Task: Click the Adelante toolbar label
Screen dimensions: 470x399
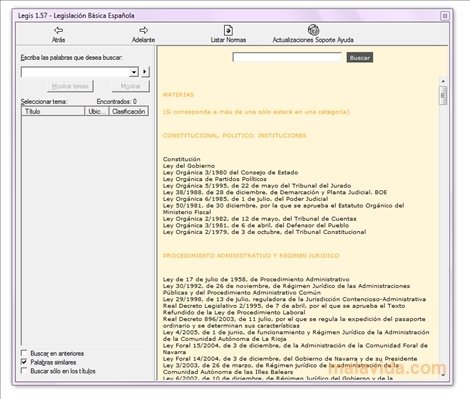Action: click(143, 40)
